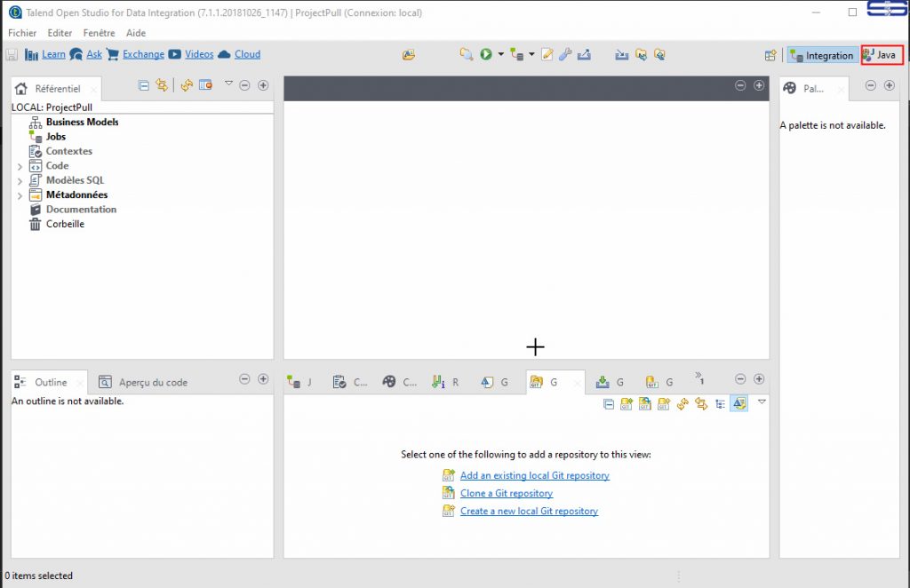This screenshot has height=588, width=910.
Task: Click the folder refresh icon after it
Action: [659, 54]
